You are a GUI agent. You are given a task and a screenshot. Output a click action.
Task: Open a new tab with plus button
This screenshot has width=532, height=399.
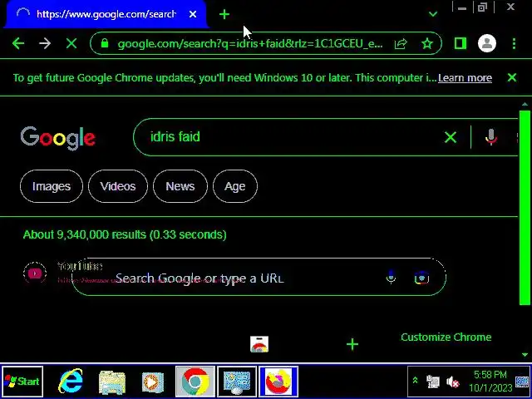click(224, 14)
